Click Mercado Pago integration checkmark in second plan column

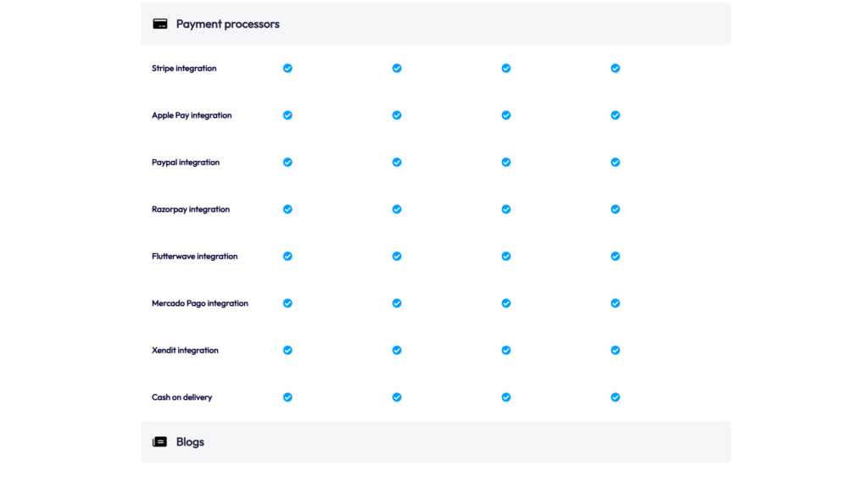(x=397, y=303)
